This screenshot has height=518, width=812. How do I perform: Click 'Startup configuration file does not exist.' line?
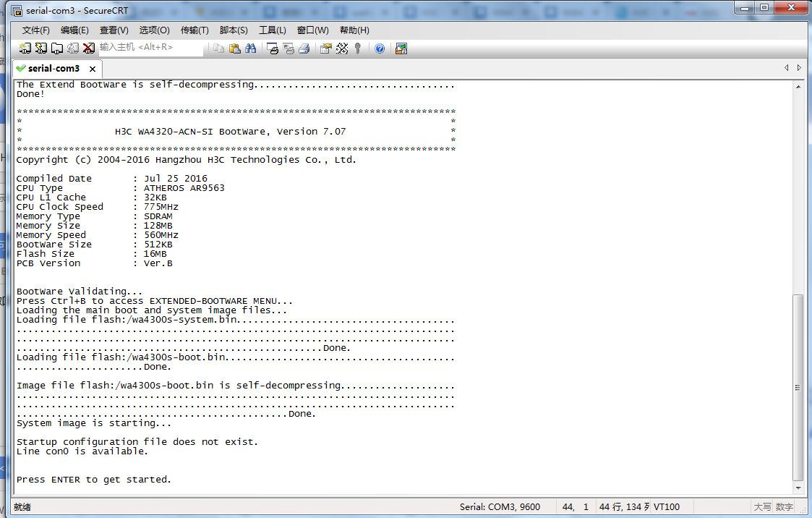point(137,442)
